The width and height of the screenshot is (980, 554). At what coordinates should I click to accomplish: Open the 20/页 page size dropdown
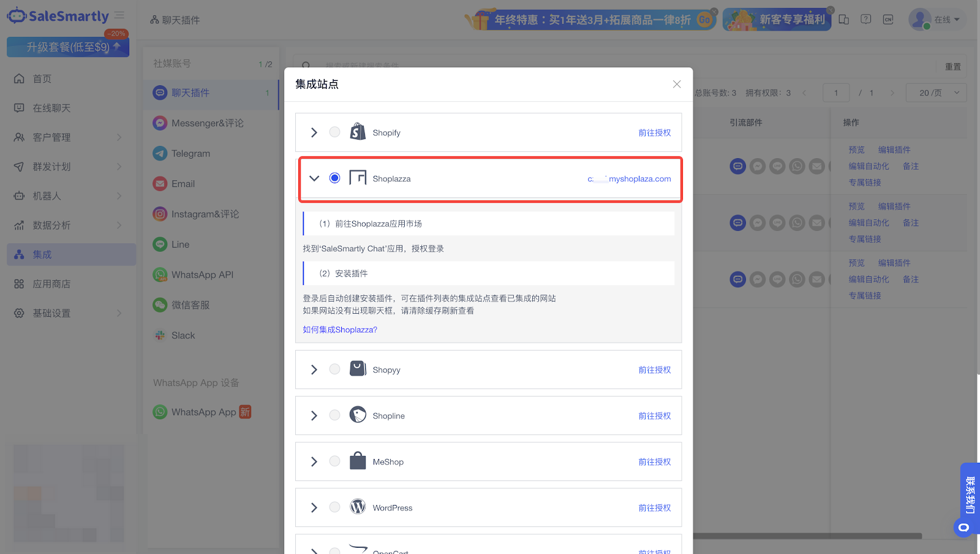coord(937,93)
